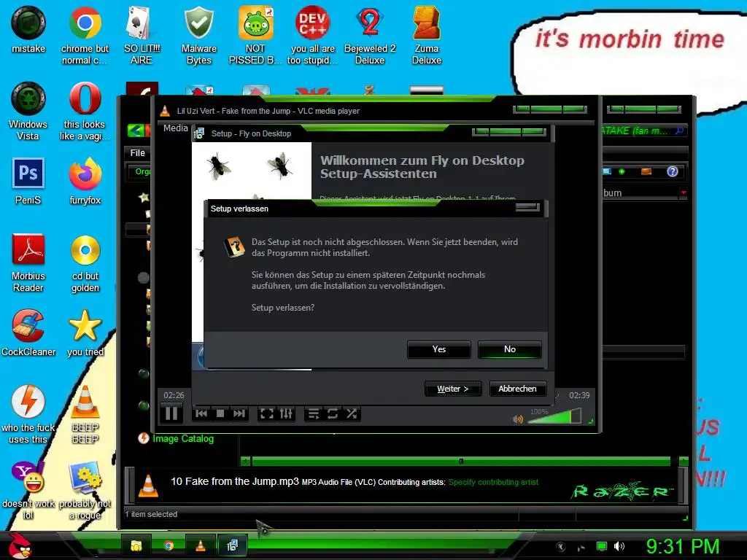Open the File menu in Explorer window
The image size is (747, 560).
(138, 153)
